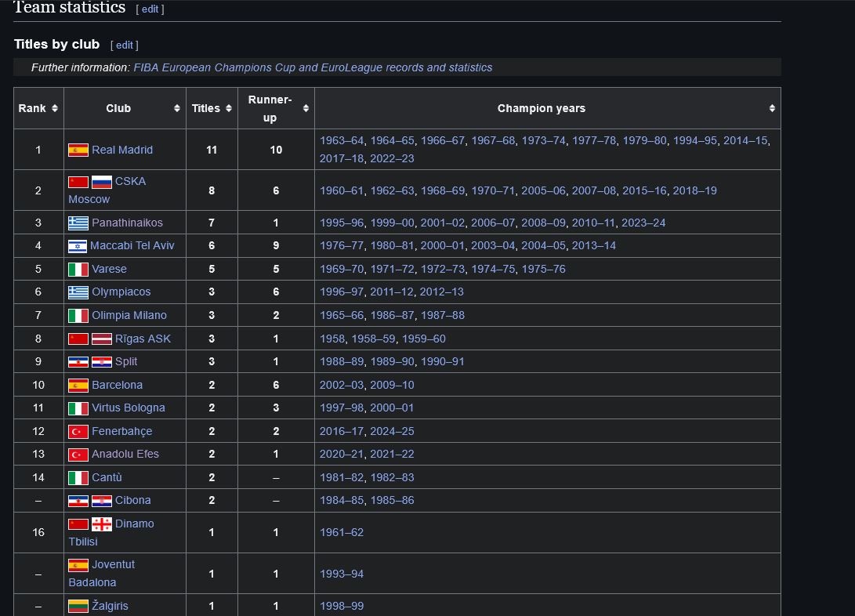Open Cantù club page

tap(107, 478)
